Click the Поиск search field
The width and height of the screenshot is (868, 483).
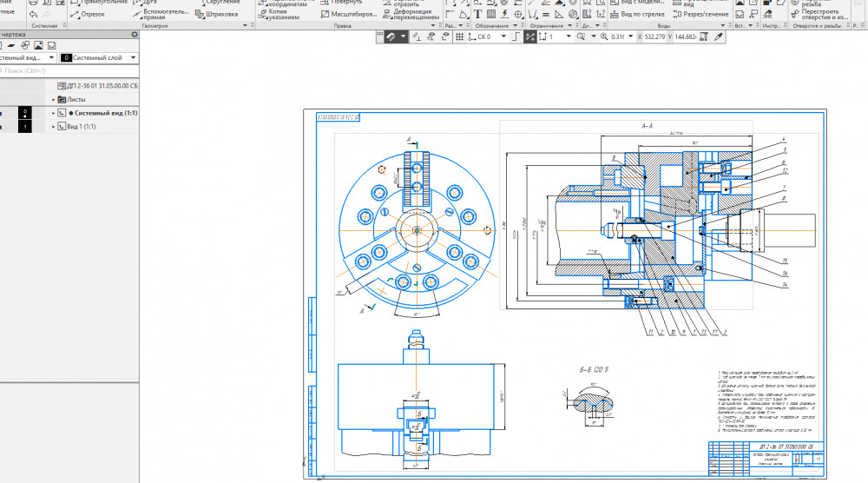(x=52, y=71)
